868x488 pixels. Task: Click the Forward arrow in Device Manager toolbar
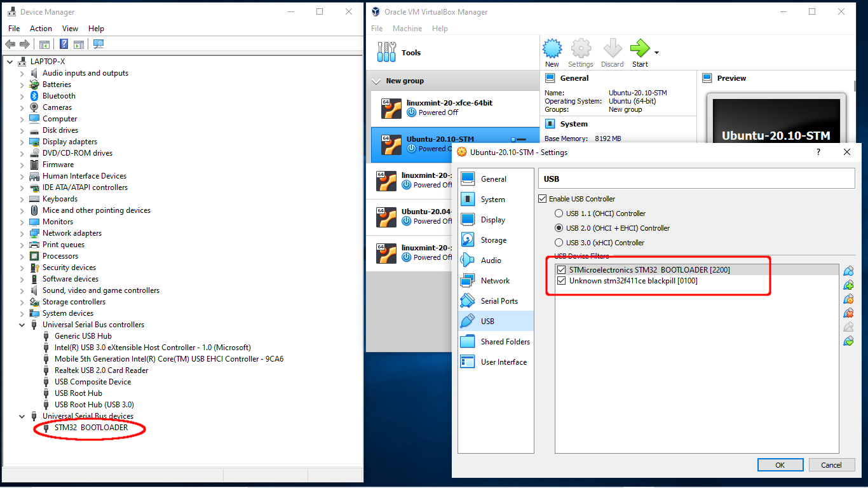(25, 44)
